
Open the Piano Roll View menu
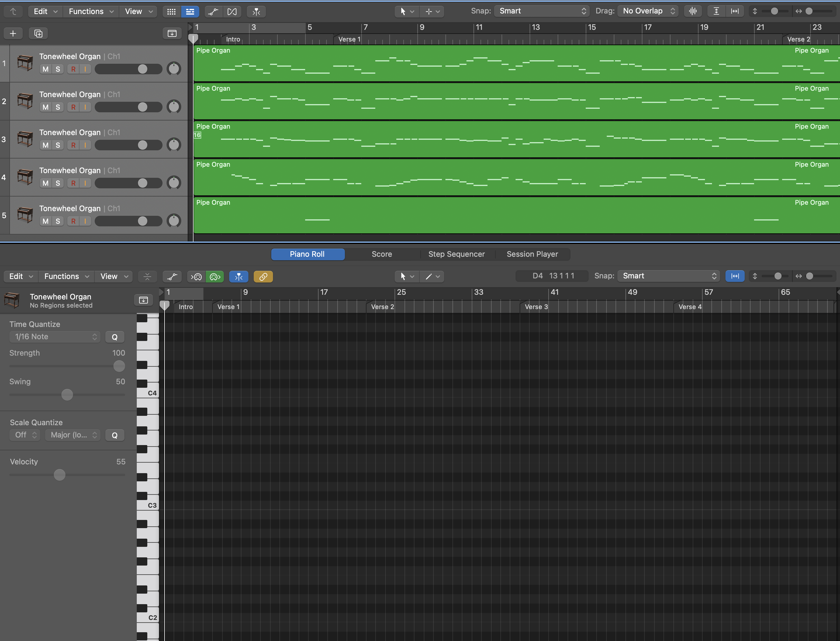click(114, 276)
